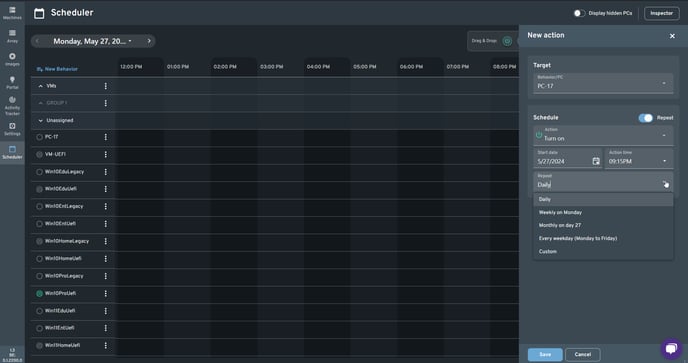
Task: Open the Inspector button
Action: click(x=661, y=13)
